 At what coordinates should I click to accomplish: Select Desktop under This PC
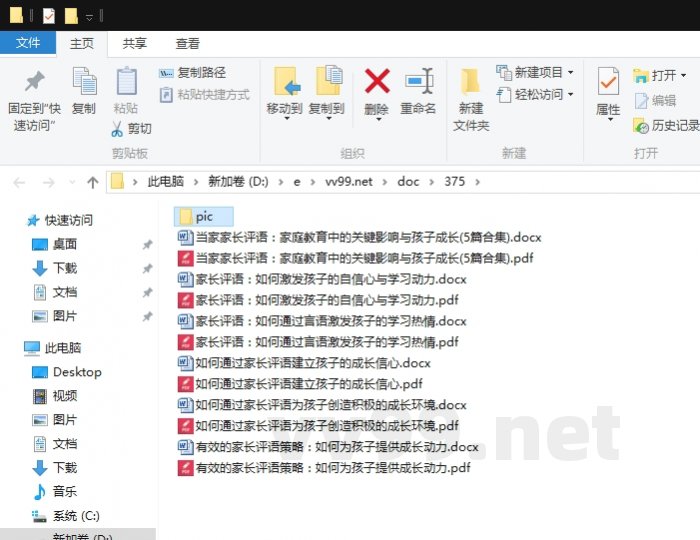tap(67, 372)
